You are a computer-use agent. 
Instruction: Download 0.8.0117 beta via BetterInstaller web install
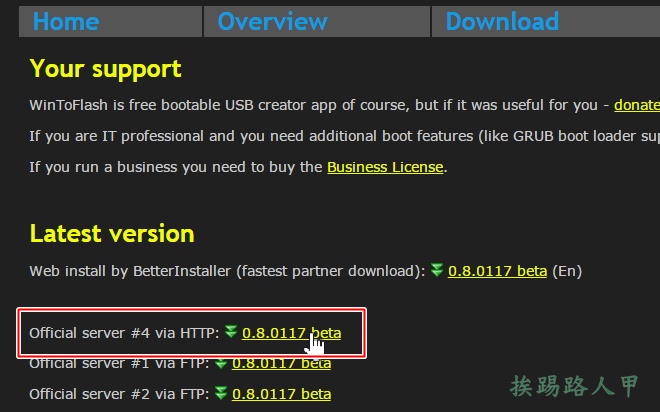pos(497,271)
